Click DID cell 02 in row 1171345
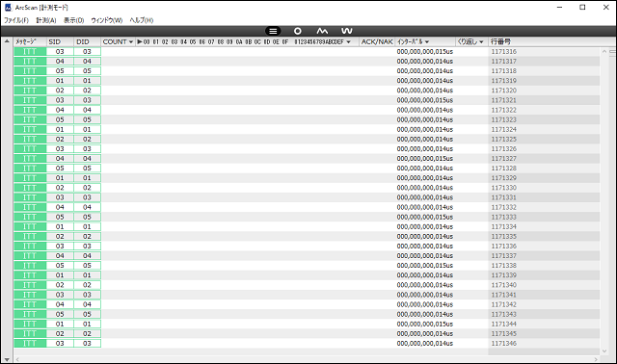This screenshot has height=364, width=617. (88, 334)
